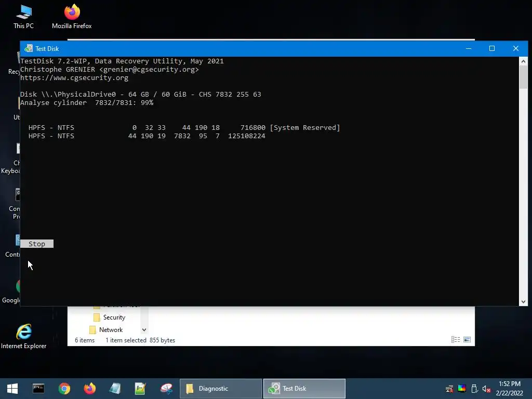
Task: Click '1 item selected 855 bytes' status text
Action: [140, 340]
